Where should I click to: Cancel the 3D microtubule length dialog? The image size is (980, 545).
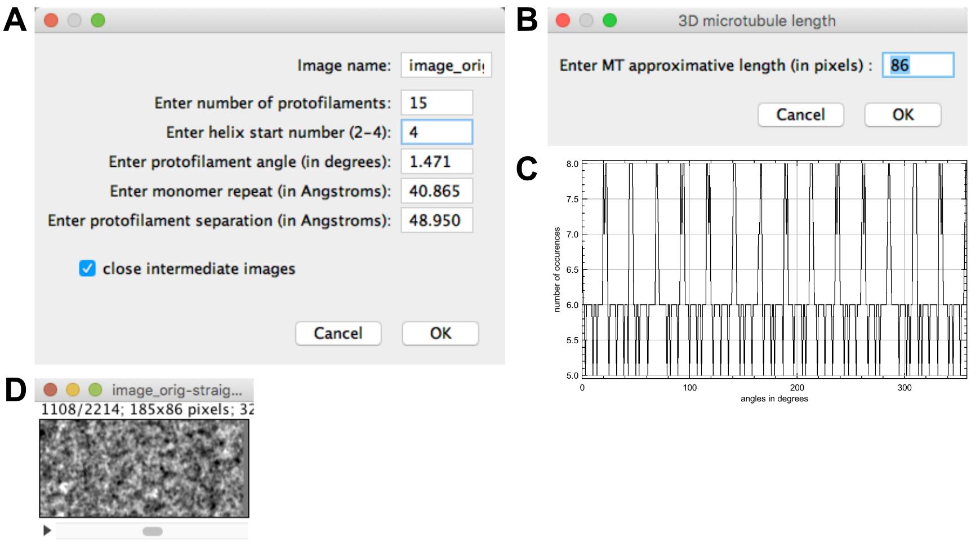800,114
